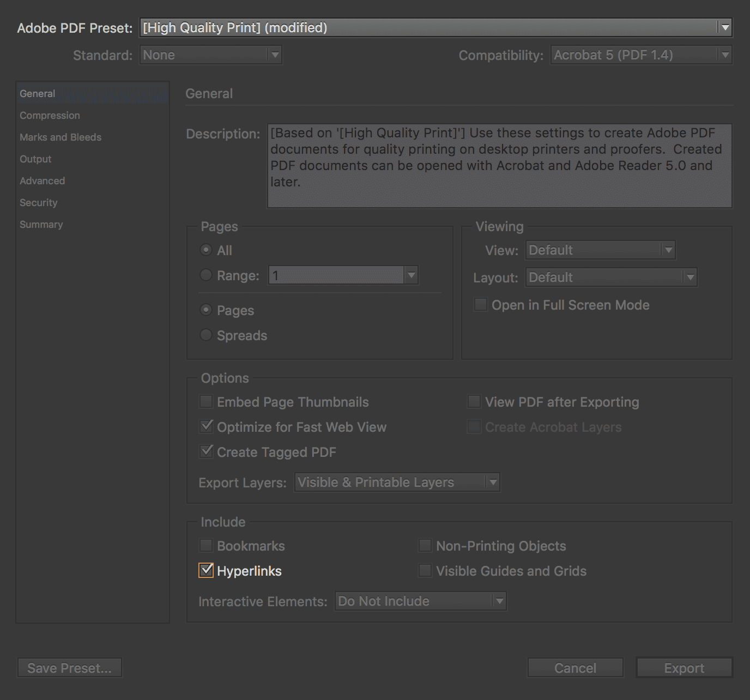Open the Export Layers dropdown

[x=397, y=482]
